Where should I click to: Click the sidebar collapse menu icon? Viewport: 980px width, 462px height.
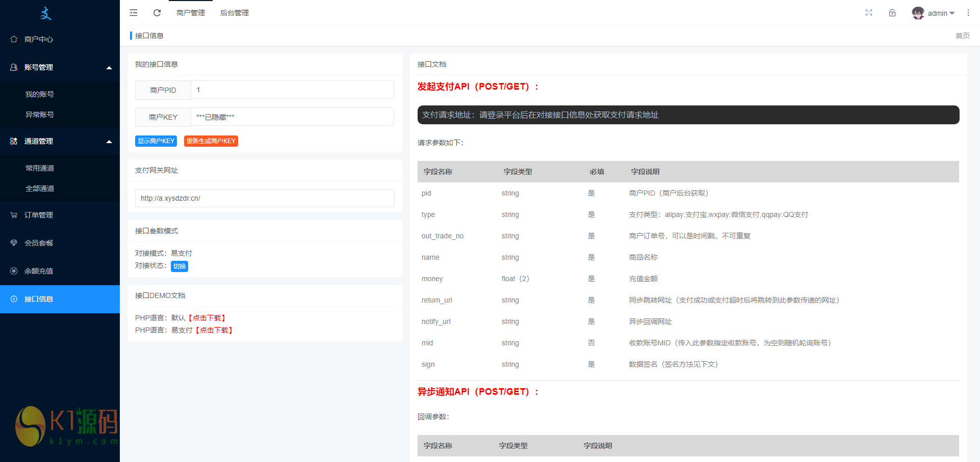[134, 13]
